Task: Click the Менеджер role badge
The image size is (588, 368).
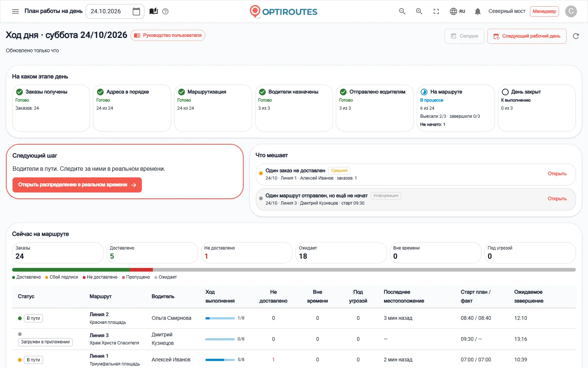Action: tap(544, 11)
